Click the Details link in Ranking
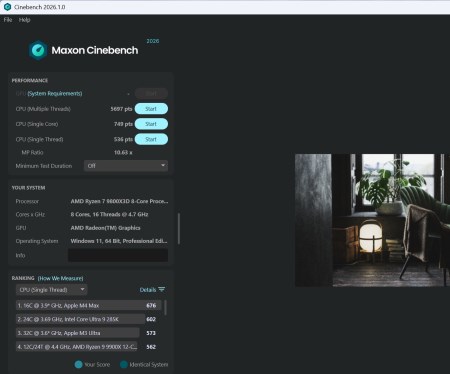This screenshot has height=374, width=450. [148, 290]
